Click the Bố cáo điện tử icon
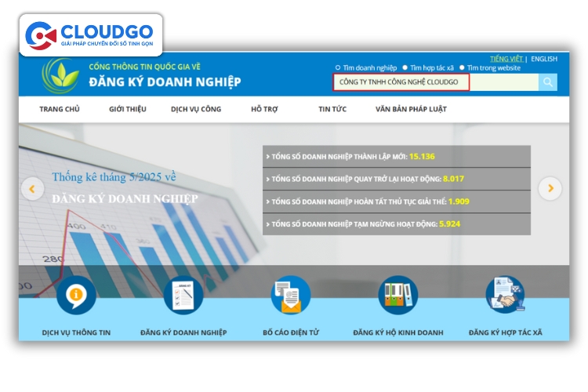Screen dimensions: 588x392 pyautogui.click(x=291, y=296)
